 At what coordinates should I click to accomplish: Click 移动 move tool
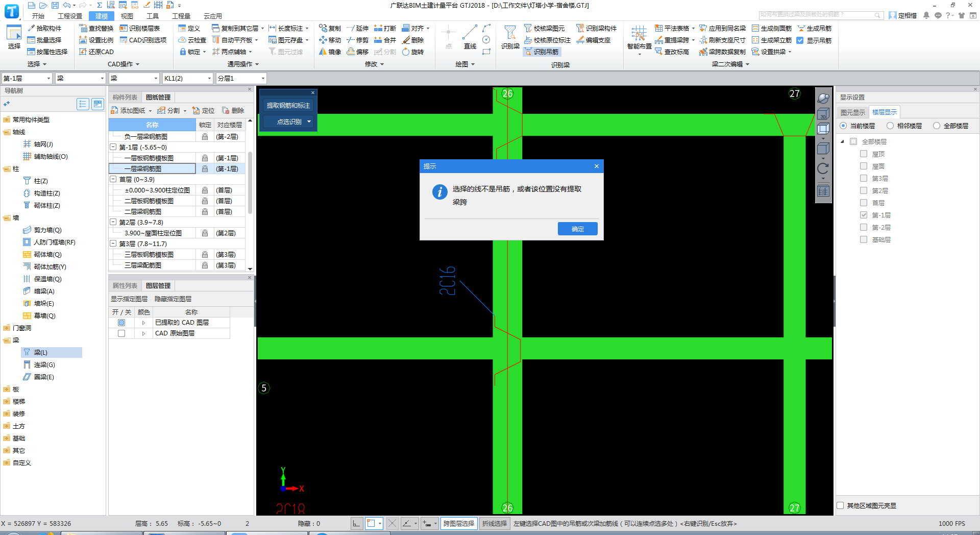[x=330, y=40]
